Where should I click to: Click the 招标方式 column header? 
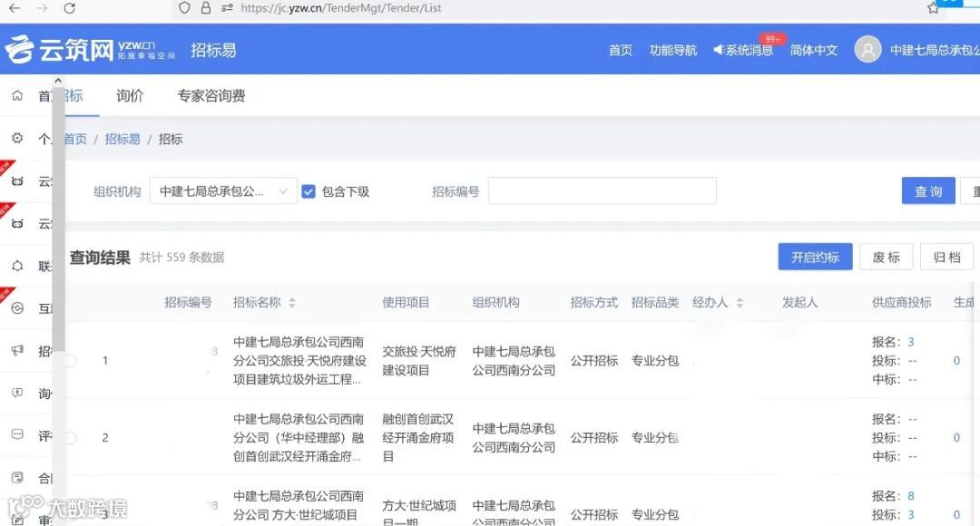point(593,302)
